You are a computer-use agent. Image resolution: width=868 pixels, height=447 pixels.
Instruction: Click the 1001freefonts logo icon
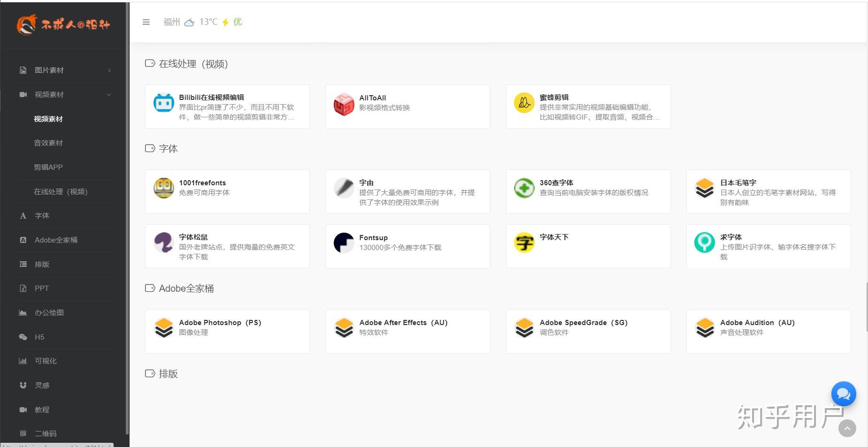[164, 188]
